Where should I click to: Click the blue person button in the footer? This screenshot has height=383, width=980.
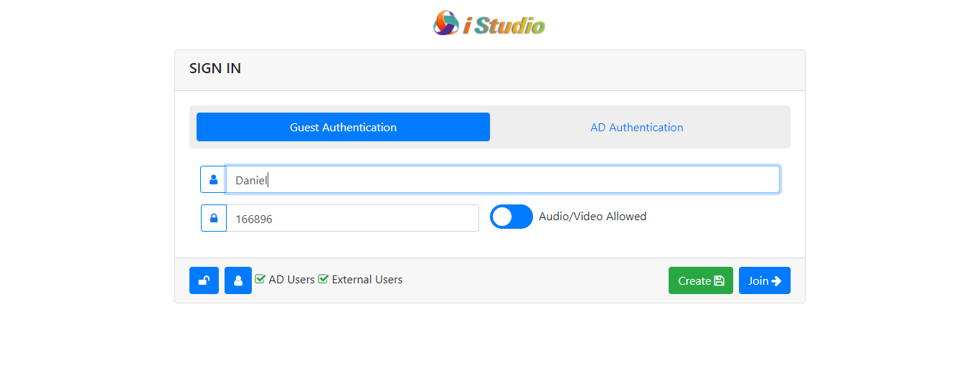coord(238,280)
